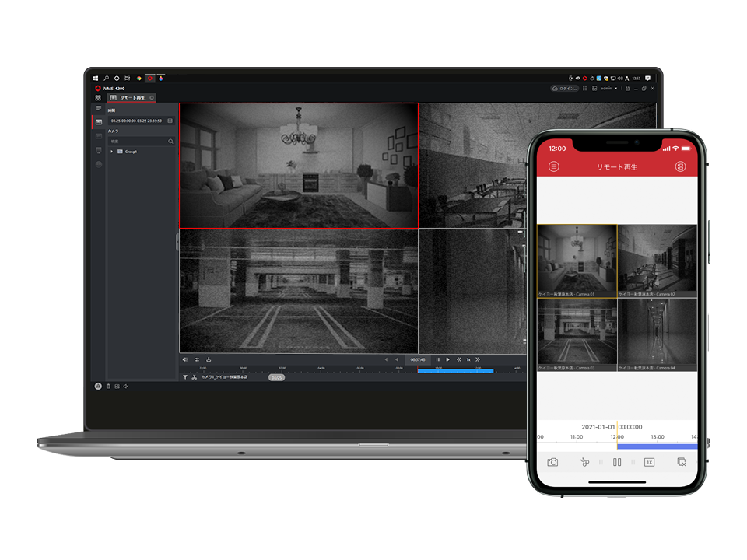Select Camera 03 tile on phone
The width and height of the screenshot is (747, 560).
point(577,334)
